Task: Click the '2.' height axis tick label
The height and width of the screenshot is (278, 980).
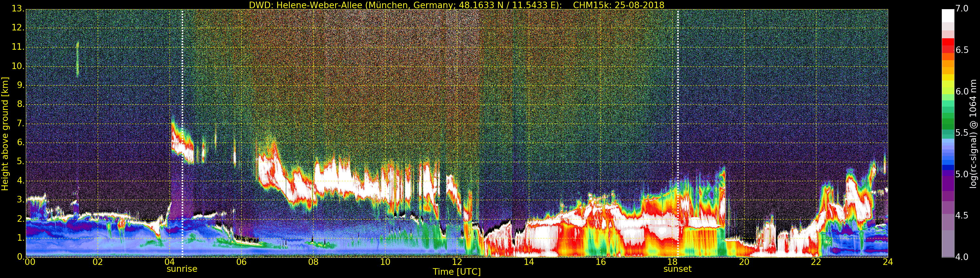Action: [20, 218]
